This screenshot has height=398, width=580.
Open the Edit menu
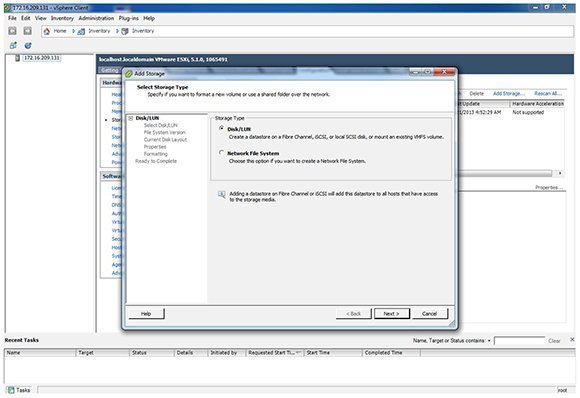(26, 18)
